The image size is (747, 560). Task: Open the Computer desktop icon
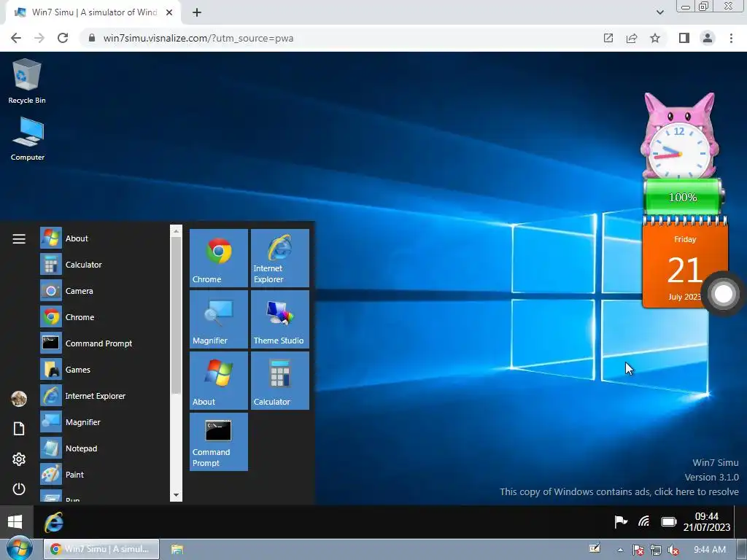(27, 139)
